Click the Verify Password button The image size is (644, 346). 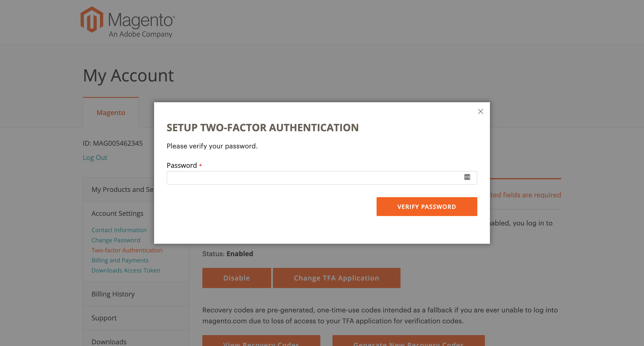pos(427,207)
